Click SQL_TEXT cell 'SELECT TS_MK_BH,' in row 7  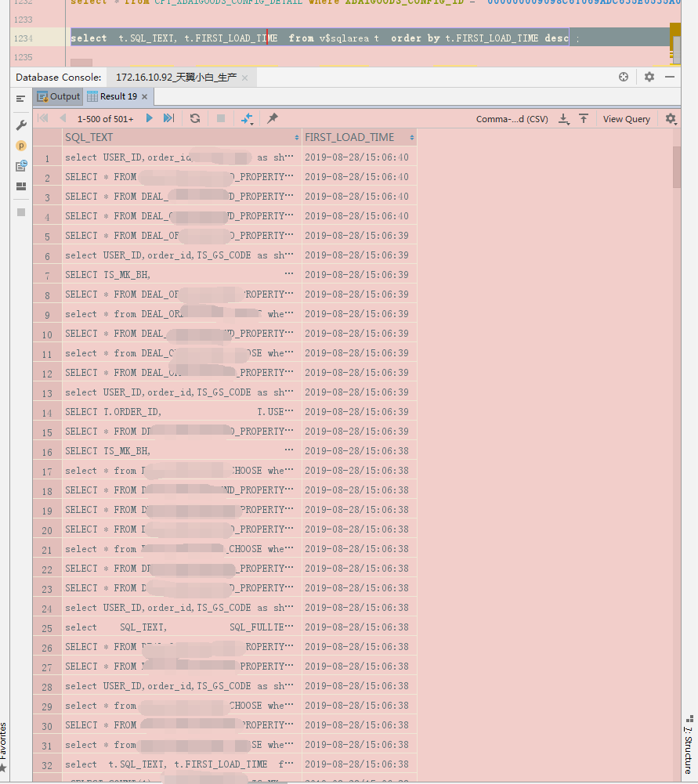(x=182, y=275)
